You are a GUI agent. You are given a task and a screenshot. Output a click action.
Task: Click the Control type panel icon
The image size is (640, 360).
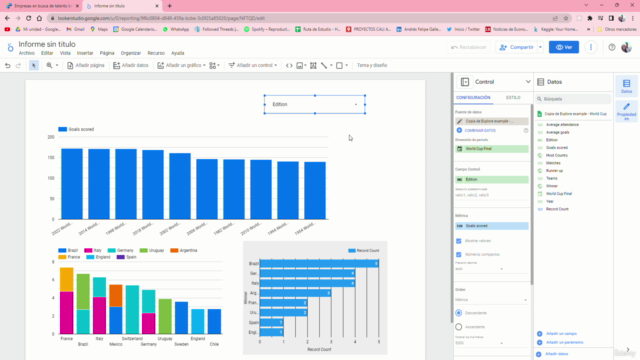coord(465,82)
